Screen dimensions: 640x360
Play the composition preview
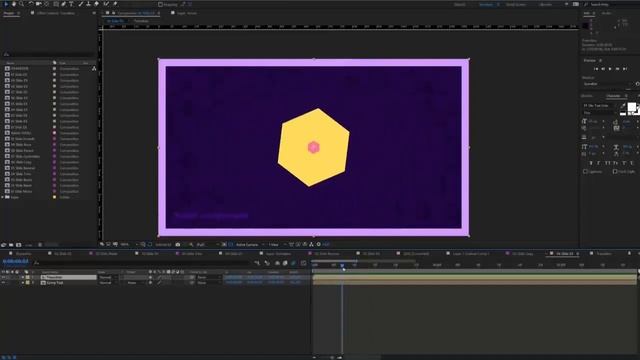[x=610, y=69]
